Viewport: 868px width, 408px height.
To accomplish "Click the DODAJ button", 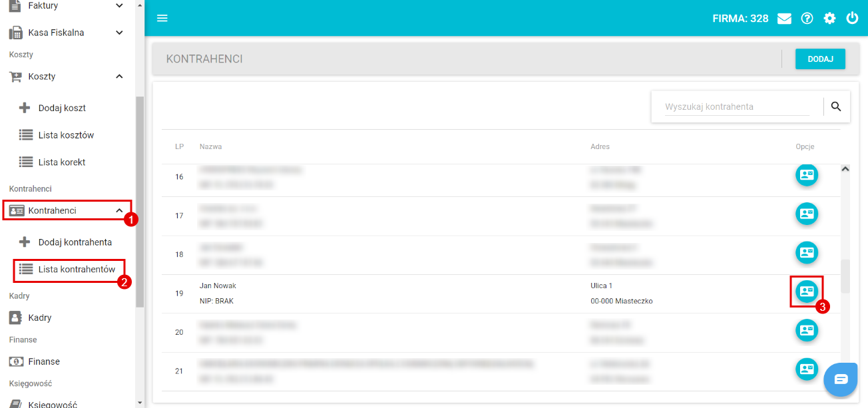I will 820,59.
